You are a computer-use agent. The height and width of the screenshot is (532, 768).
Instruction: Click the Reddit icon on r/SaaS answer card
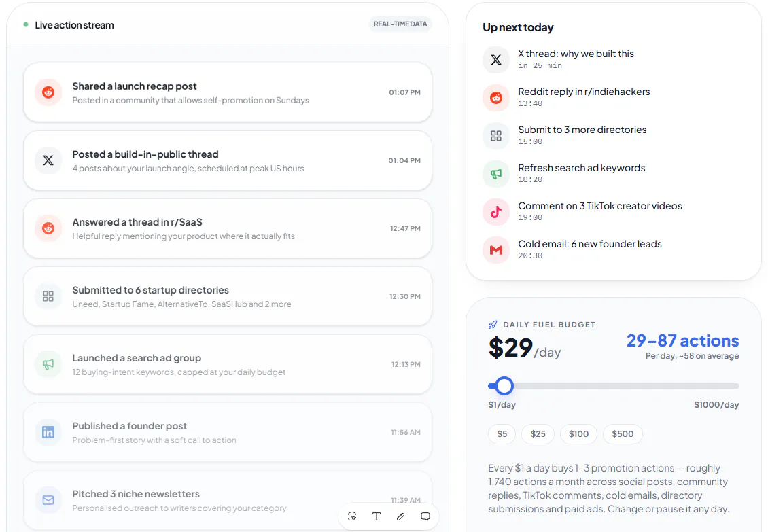point(48,228)
